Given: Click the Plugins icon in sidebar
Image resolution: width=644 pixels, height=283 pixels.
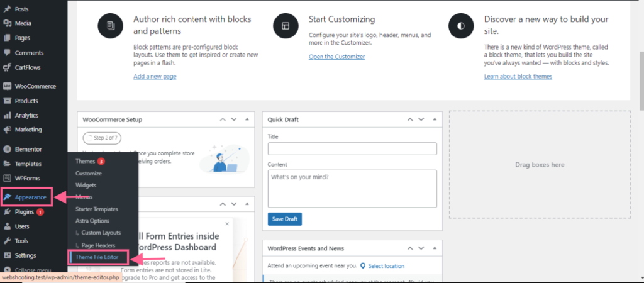Looking at the screenshot, I should click(x=7, y=212).
